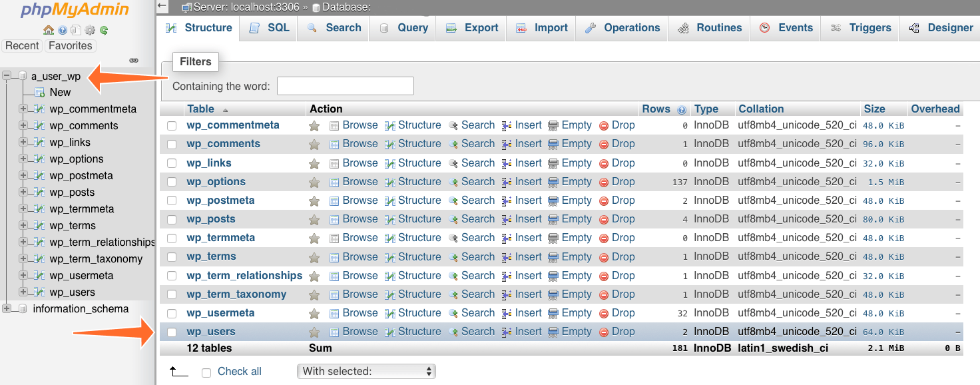Screen dimensions: 980x385
Task: Drop the wp_links table
Action: [x=622, y=163]
